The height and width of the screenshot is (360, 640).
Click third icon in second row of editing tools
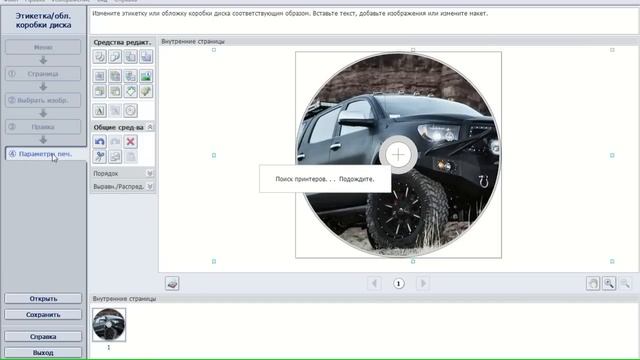click(x=131, y=76)
